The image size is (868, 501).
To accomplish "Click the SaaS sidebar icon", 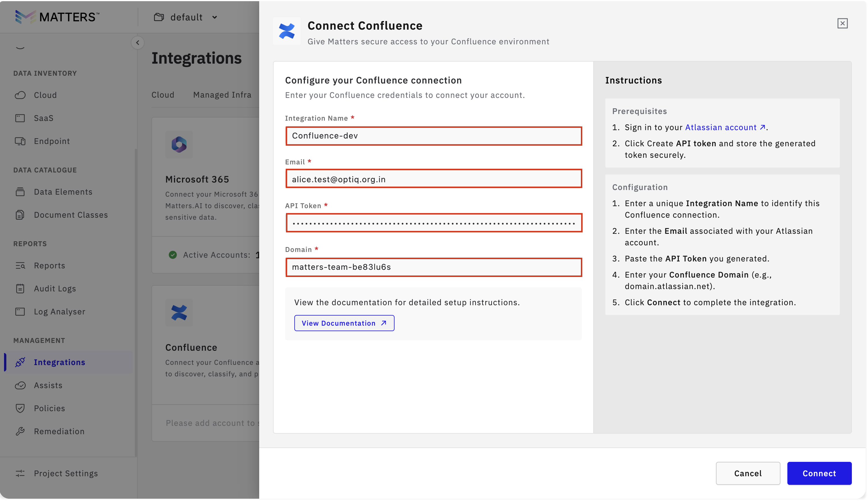I will [20, 118].
